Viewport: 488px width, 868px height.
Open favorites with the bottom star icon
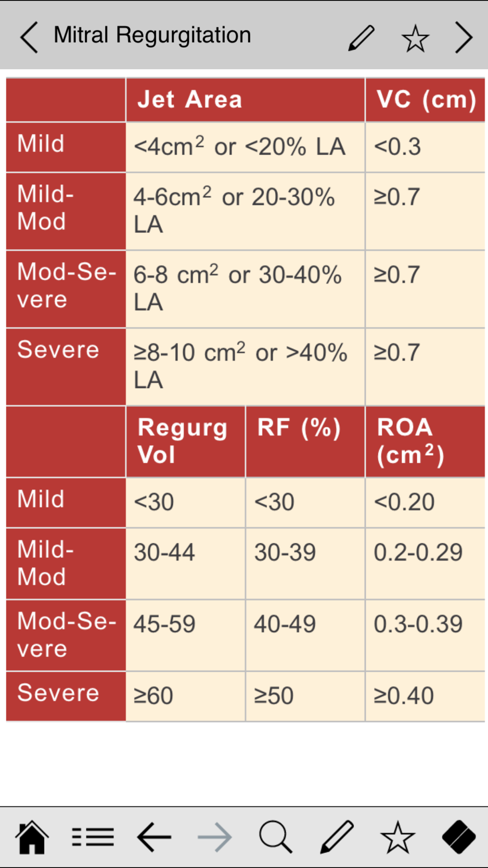click(398, 837)
